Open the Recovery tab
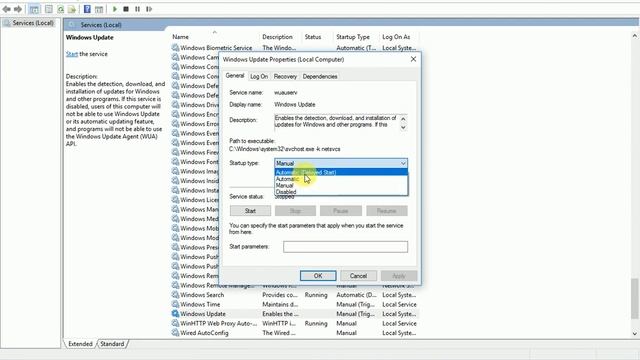The image size is (640, 360). point(285,76)
